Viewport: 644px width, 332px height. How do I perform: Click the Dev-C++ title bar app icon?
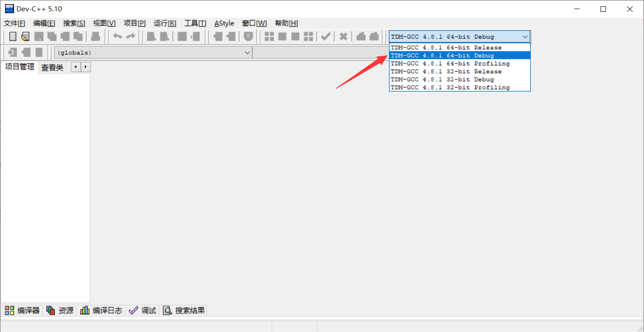click(x=9, y=9)
